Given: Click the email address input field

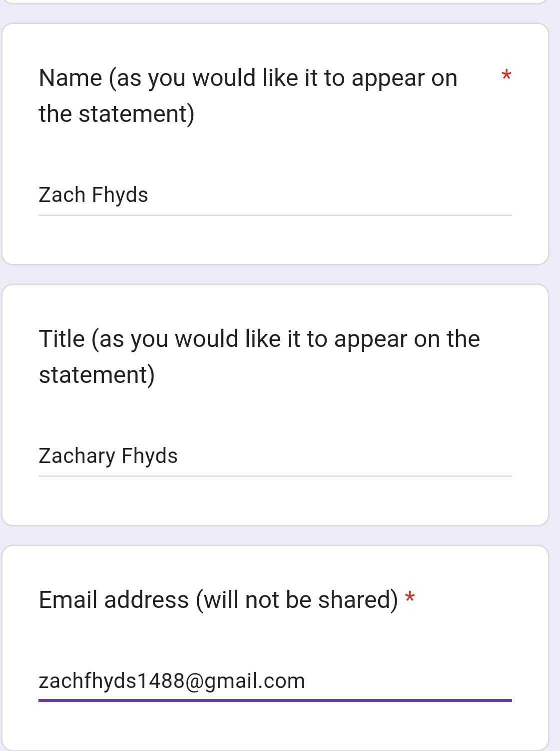Looking at the screenshot, I should 275,681.
